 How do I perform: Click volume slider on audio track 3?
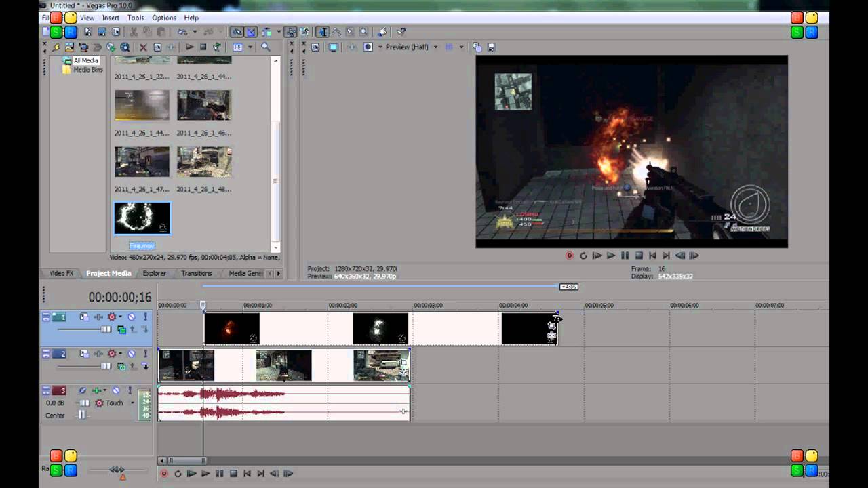(84, 403)
